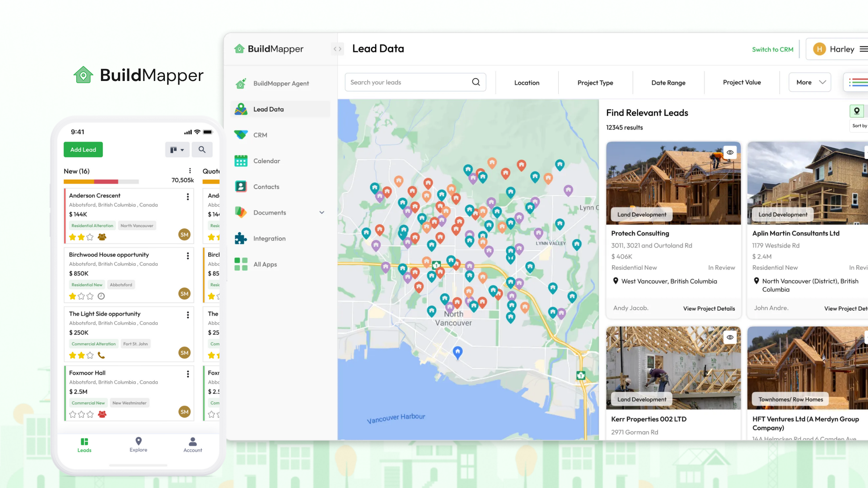Tap the phone search button
868x488 pixels.
[x=202, y=150]
